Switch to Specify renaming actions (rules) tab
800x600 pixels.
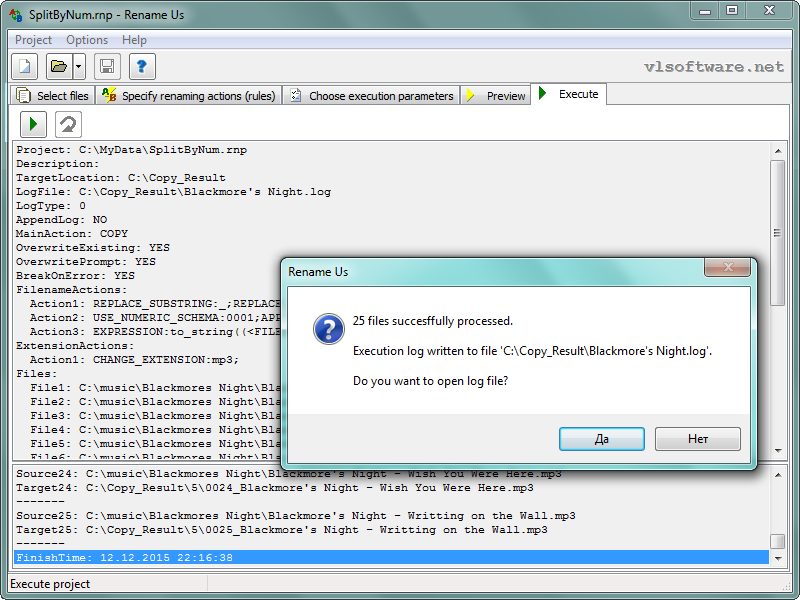point(189,95)
